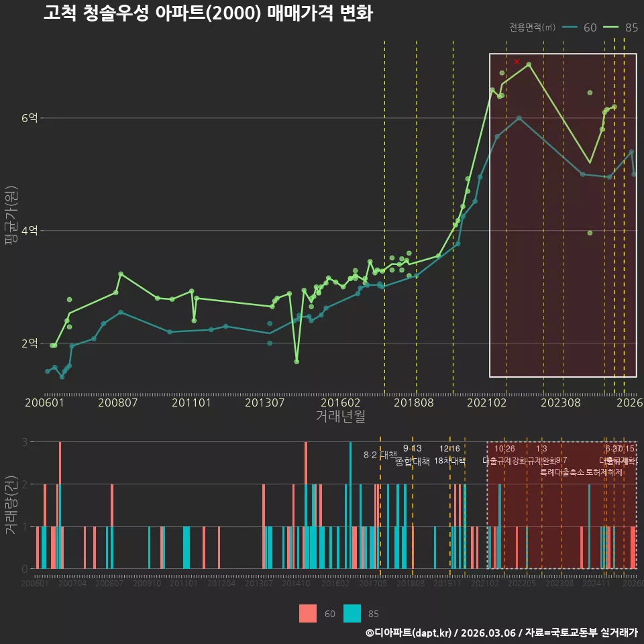The image size is (644, 644).
Task: Click the '특례대출축소' annotation text
Action: [562, 472]
